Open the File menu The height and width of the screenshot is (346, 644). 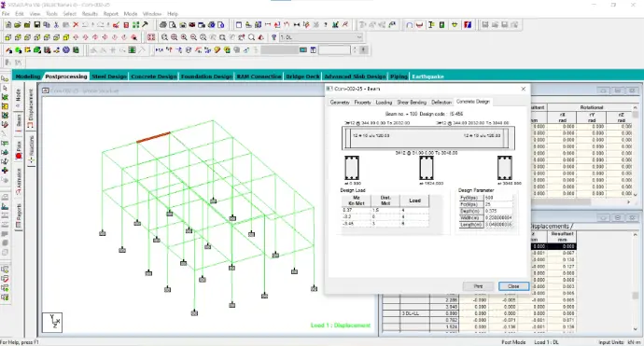click(6, 14)
